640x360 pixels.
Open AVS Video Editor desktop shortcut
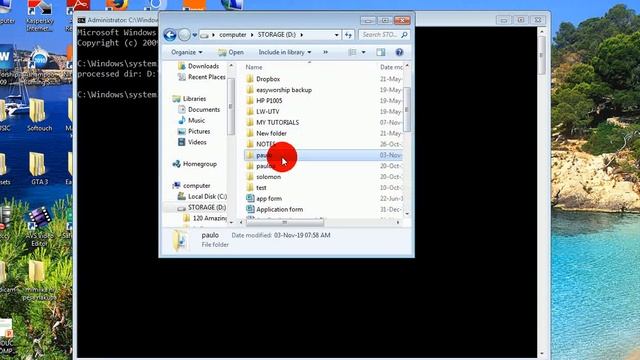[x=39, y=227]
